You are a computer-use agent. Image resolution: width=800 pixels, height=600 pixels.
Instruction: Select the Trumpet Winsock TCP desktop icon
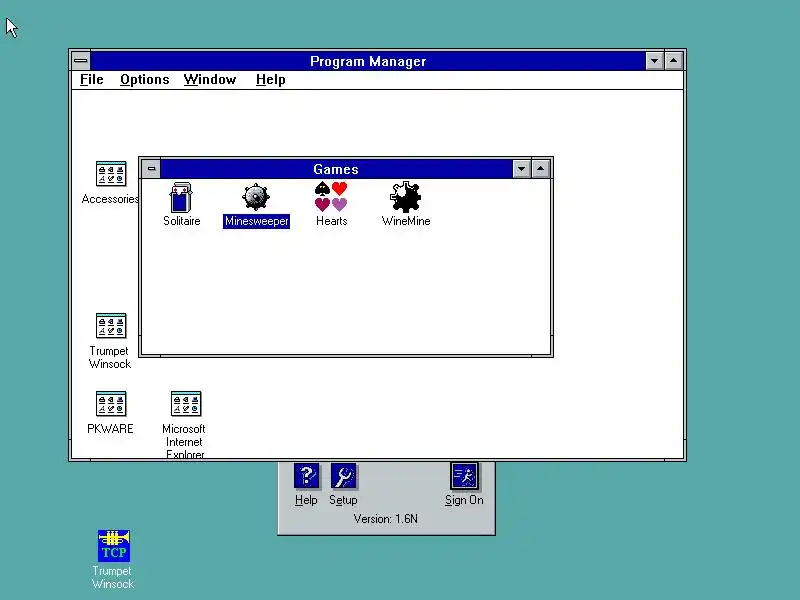114,545
